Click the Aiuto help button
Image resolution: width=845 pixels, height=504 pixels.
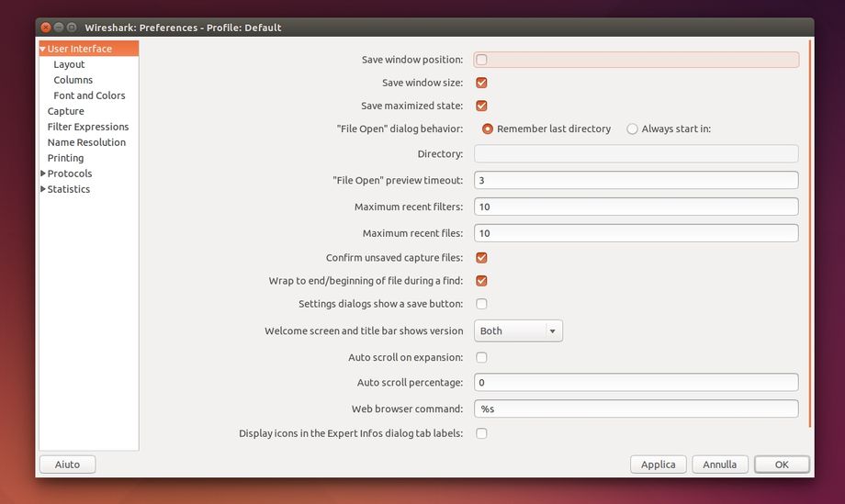[x=67, y=465]
